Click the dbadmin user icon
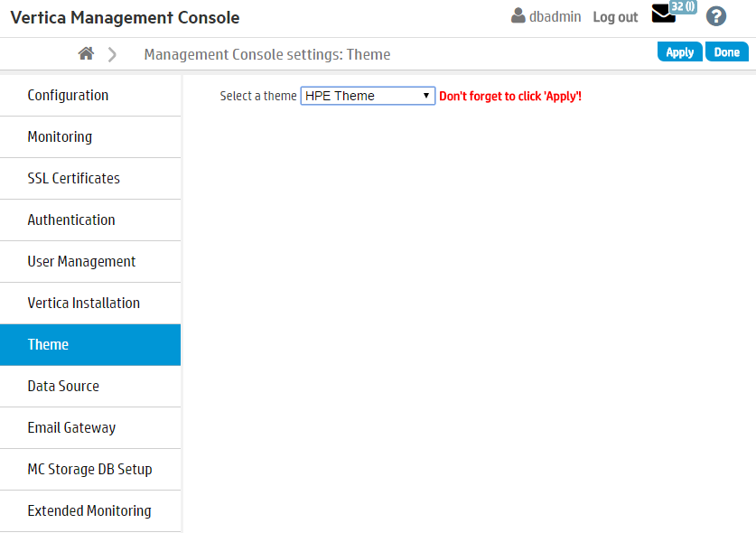756x533 pixels. click(518, 15)
